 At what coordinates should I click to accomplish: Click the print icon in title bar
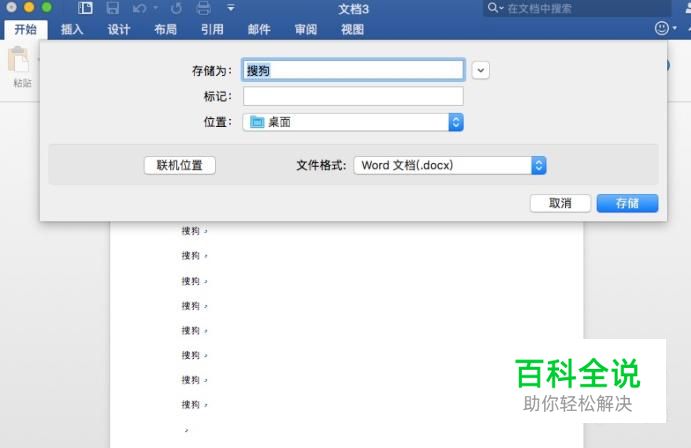203,7
